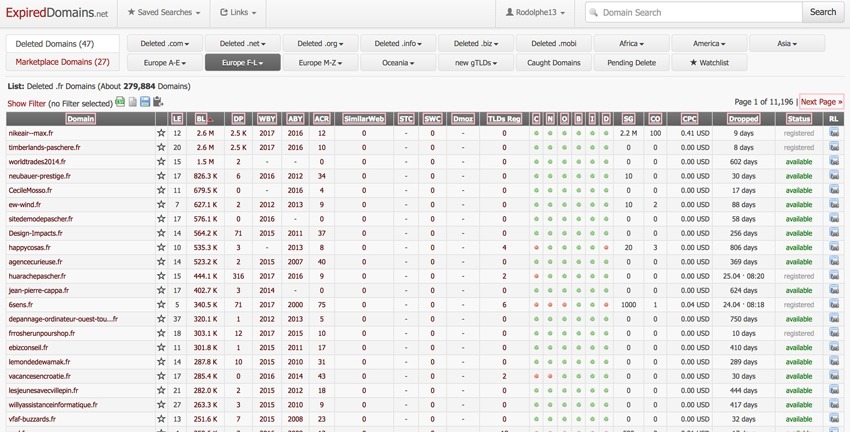850x432 pixels.
Task: Click the plain text file export icon
Action: [133, 102]
